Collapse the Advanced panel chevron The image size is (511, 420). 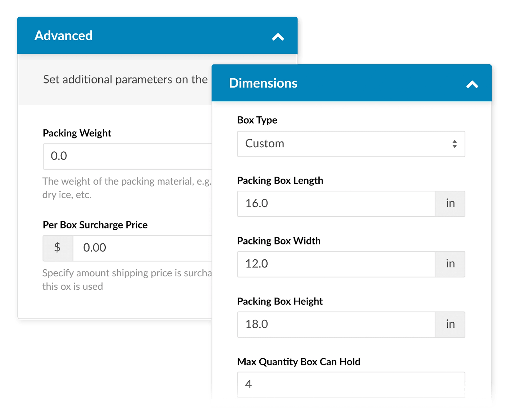click(278, 37)
